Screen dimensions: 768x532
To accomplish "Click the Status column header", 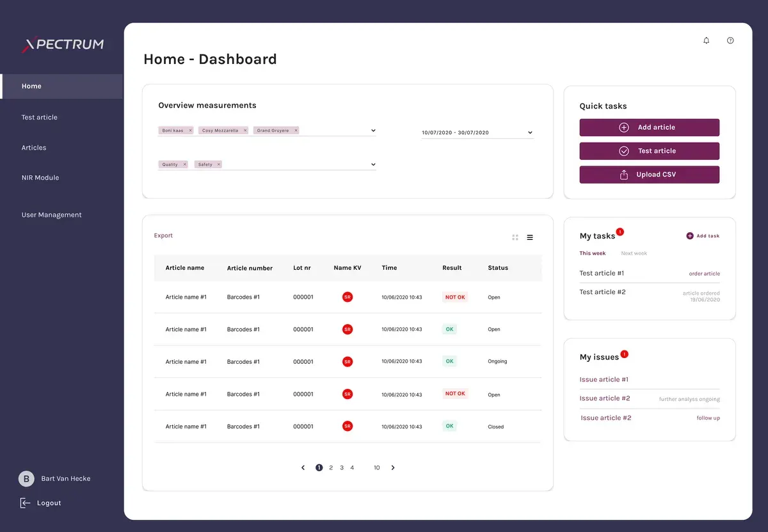I will pos(498,268).
